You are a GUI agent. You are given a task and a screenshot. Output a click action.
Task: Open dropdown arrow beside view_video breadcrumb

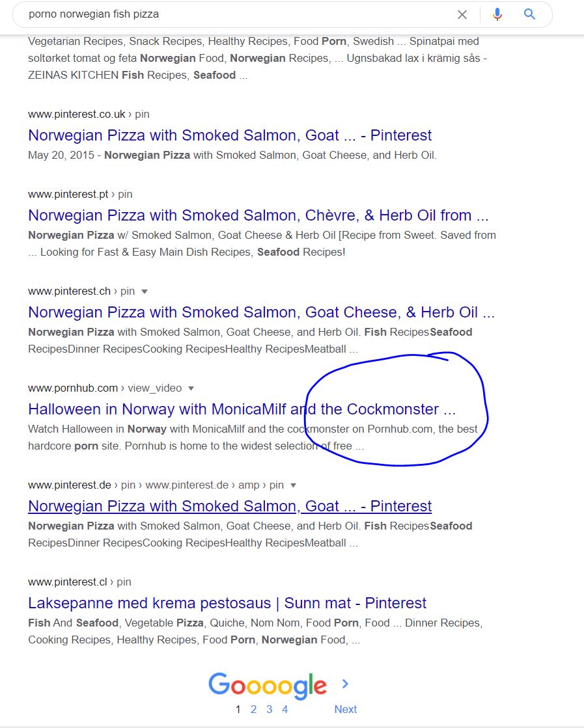[x=191, y=388]
